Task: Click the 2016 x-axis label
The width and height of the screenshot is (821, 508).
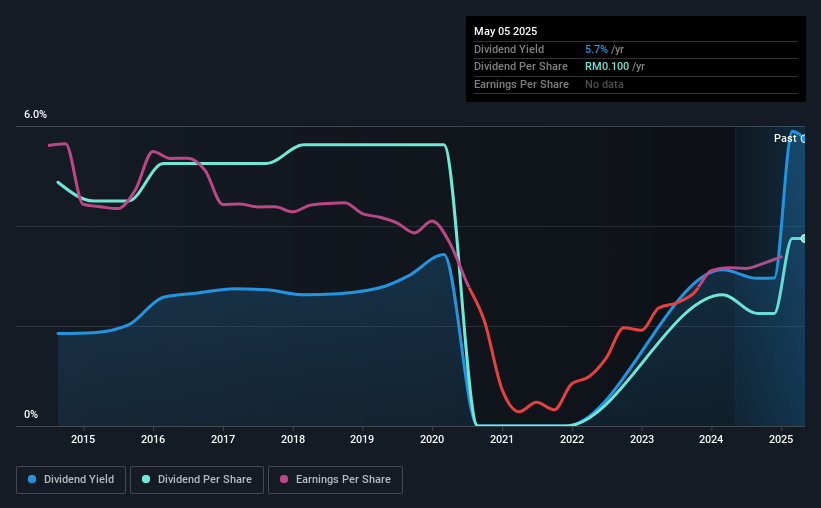Action: tap(153, 439)
